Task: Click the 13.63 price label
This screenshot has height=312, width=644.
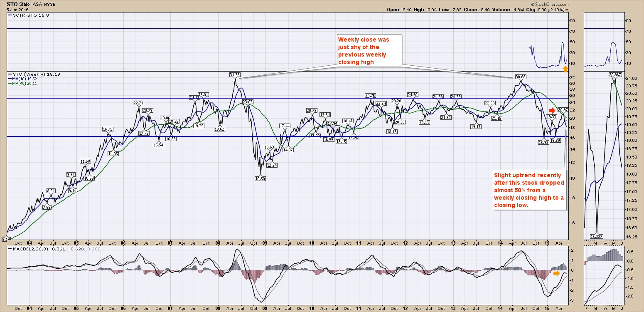Action: tap(270, 147)
